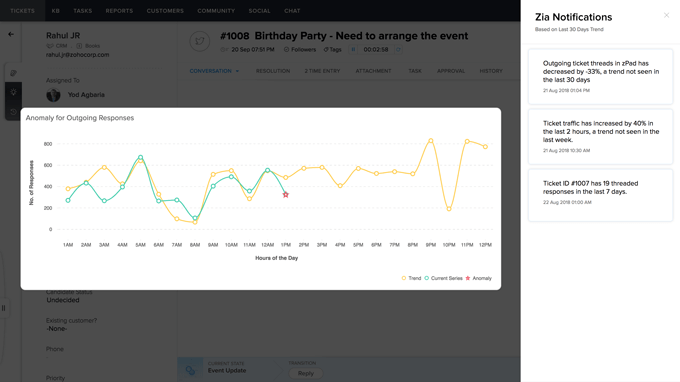This screenshot has width=680, height=382.
Task: Open the Tags option on ticket
Action: click(x=332, y=49)
